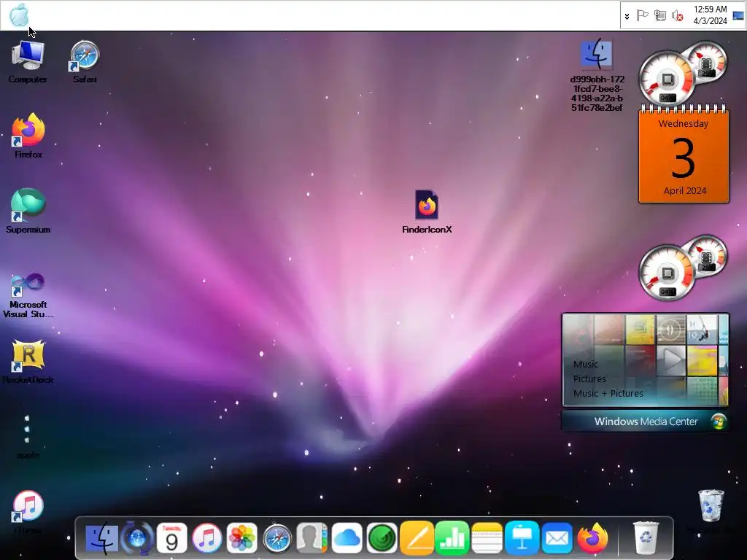Open the yellow Notes icon in dock

tap(487, 538)
